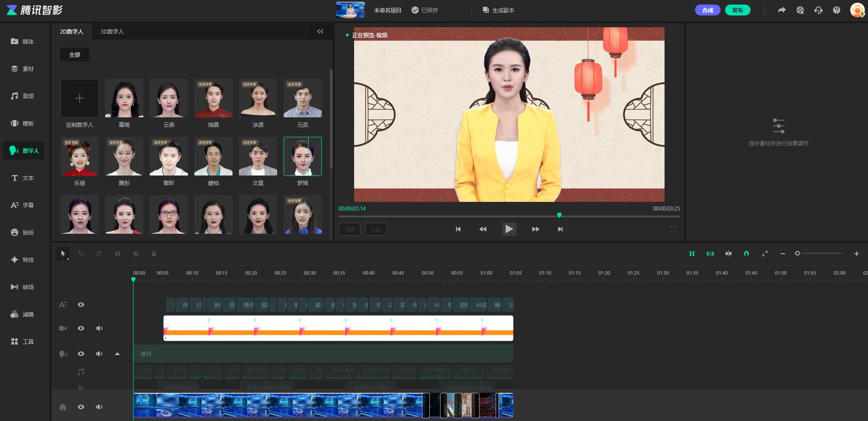Image resolution: width=868 pixels, height=421 pixels.
Task: Skip to the preview start
Action: (458, 229)
